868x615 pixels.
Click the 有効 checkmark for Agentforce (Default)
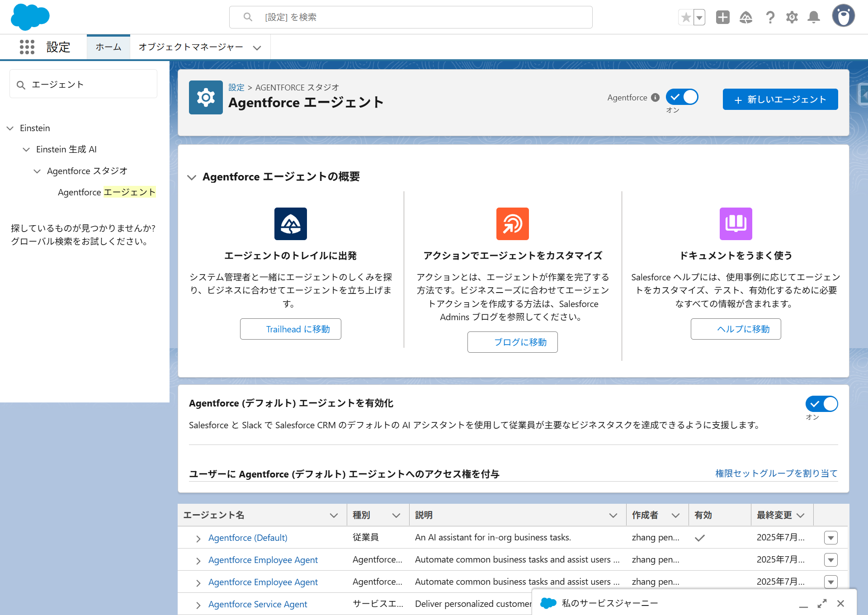[x=700, y=538]
